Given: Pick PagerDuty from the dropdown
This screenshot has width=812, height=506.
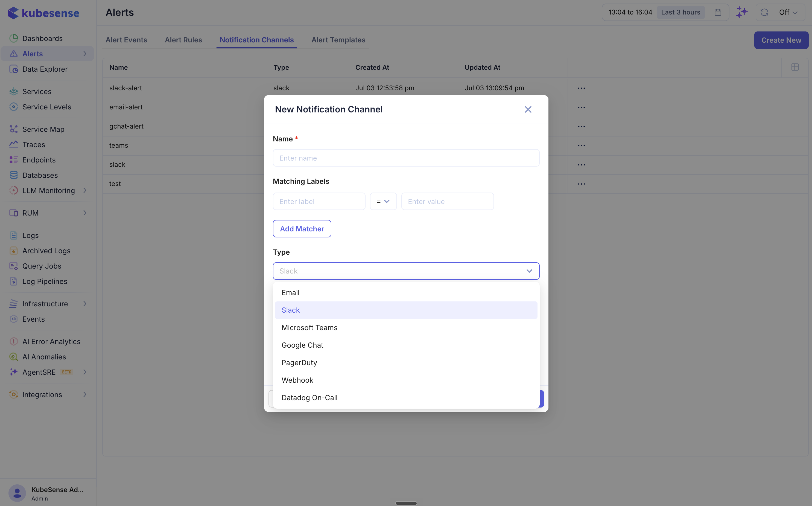Looking at the screenshot, I should [x=406, y=363].
